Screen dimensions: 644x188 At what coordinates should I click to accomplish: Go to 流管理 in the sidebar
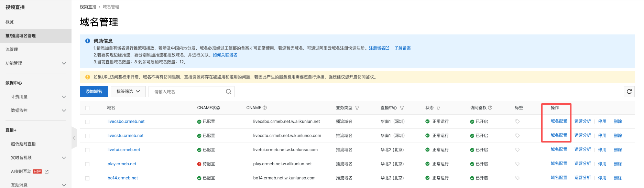[x=12, y=50]
